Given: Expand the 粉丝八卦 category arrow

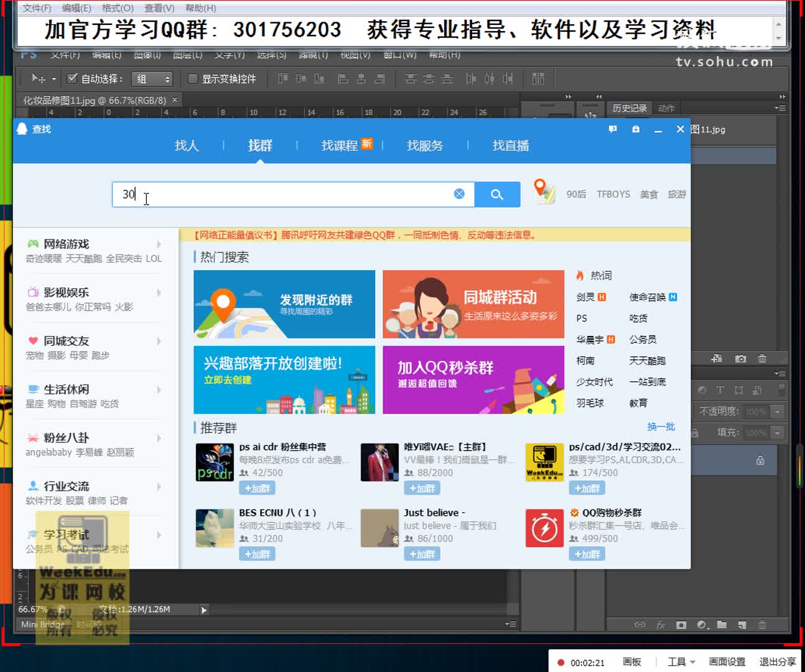Looking at the screenshot, I should pos(159,439).
